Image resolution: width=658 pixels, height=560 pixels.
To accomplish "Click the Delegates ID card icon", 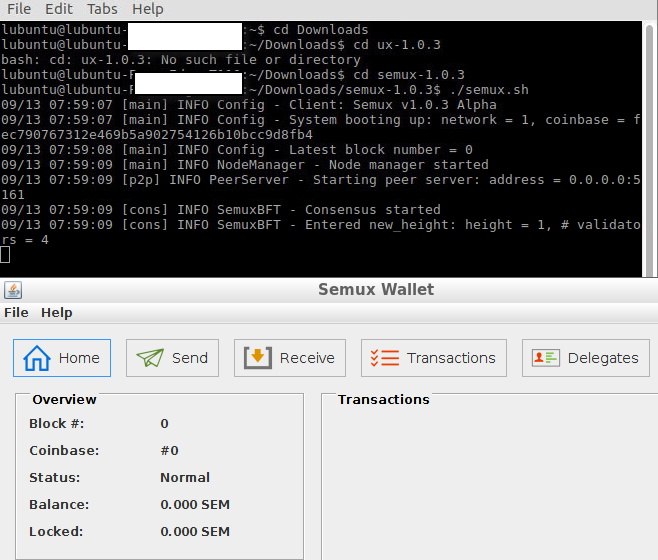I will click(x=546, y=358).
